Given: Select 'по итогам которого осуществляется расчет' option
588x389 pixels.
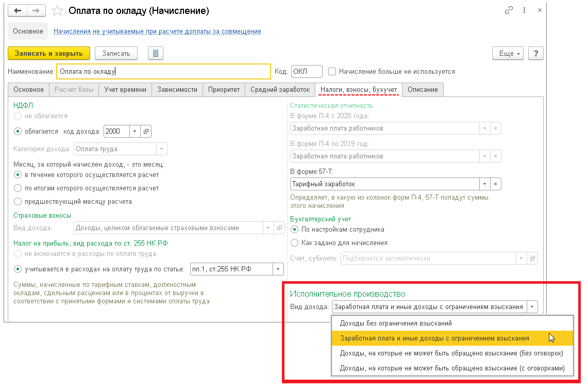Looking at the screenshot, I should point(18,188).
